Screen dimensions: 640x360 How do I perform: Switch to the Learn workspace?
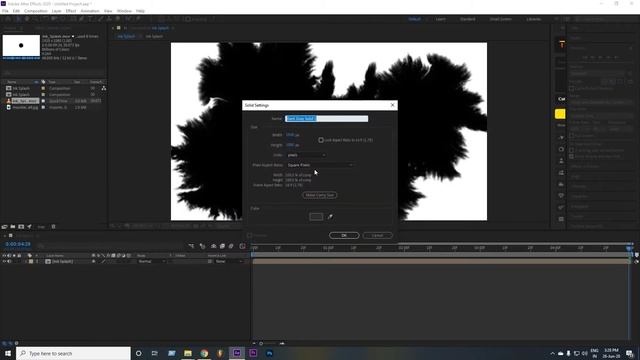pos(440,19)
